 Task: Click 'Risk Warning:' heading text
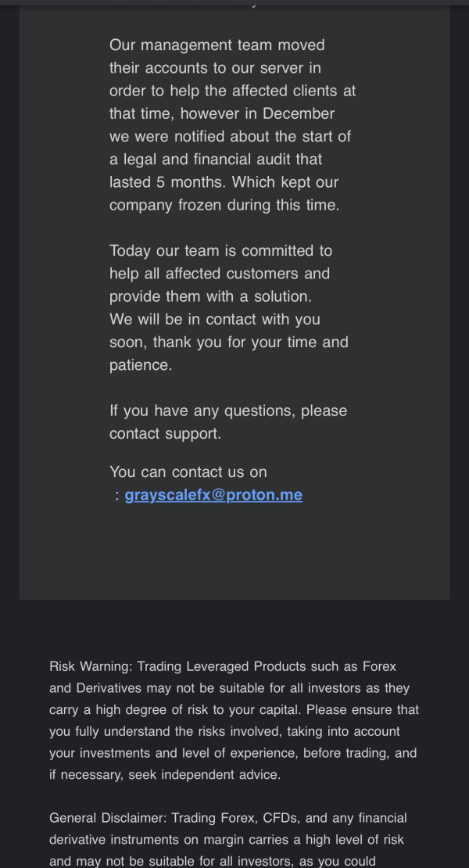pyautogui.click(x=91, y=666)
